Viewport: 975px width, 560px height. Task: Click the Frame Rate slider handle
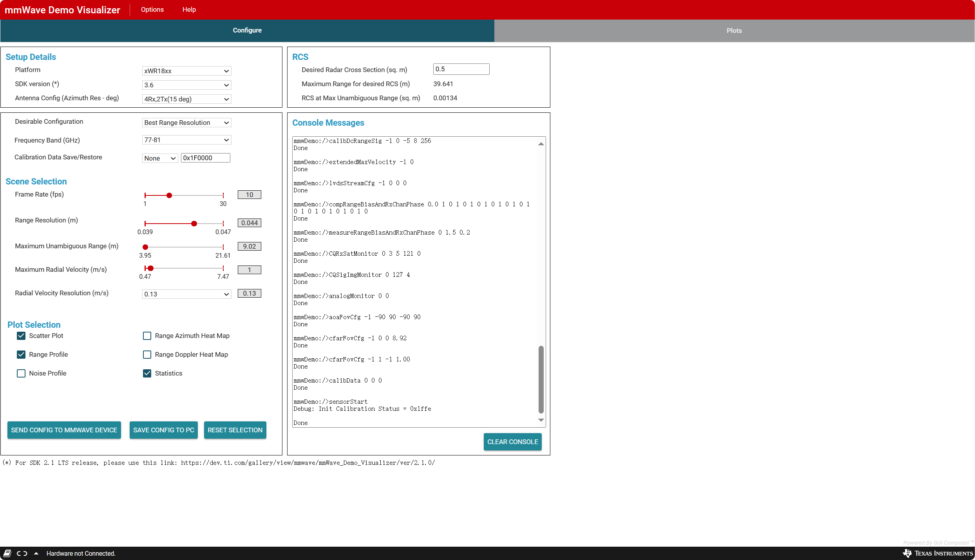pyautogui.click(x=169, y=195)
